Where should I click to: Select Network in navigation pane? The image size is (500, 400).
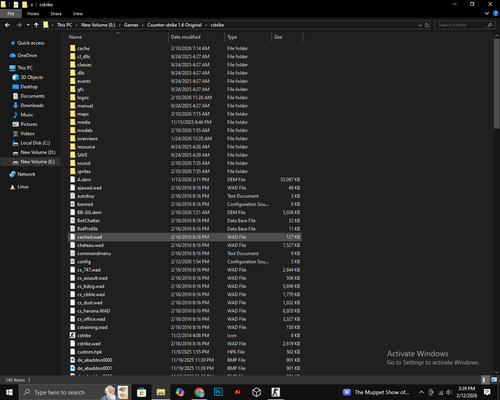pyautogui.click(x=26, y=174)
